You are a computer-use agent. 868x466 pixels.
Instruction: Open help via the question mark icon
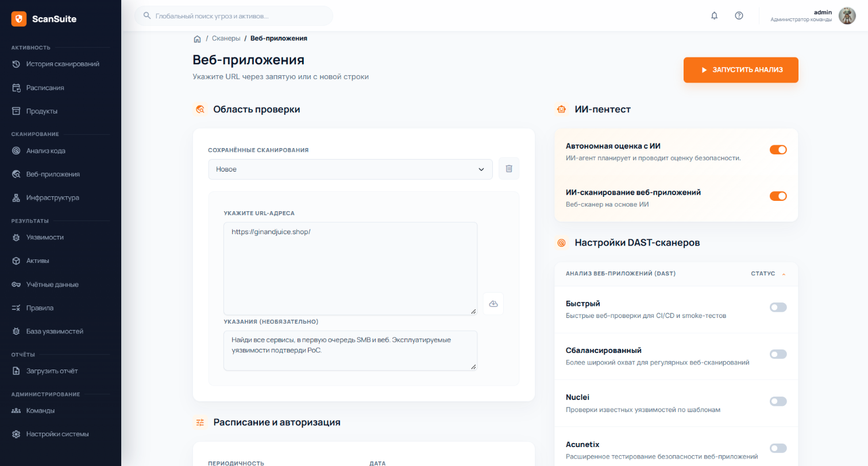point(739,15)
